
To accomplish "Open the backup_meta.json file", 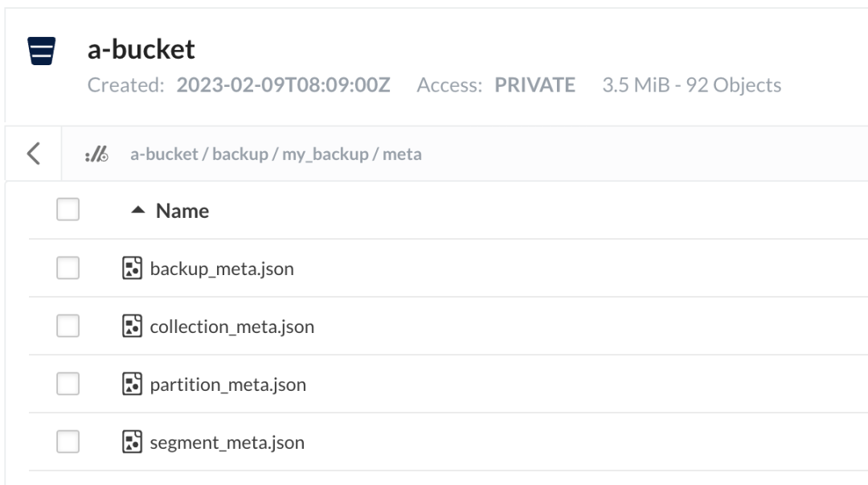I will [x=222, y=269].
